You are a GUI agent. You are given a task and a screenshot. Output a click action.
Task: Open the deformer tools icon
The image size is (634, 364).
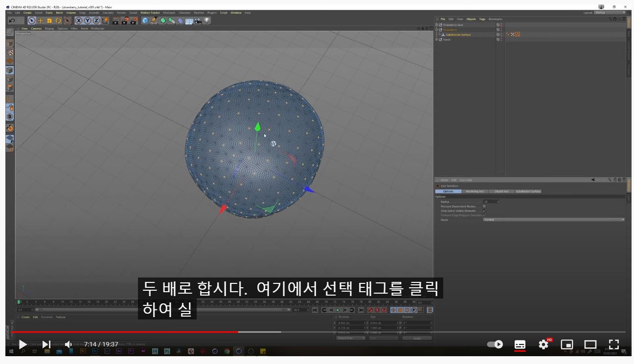click(x=181, y=21)
